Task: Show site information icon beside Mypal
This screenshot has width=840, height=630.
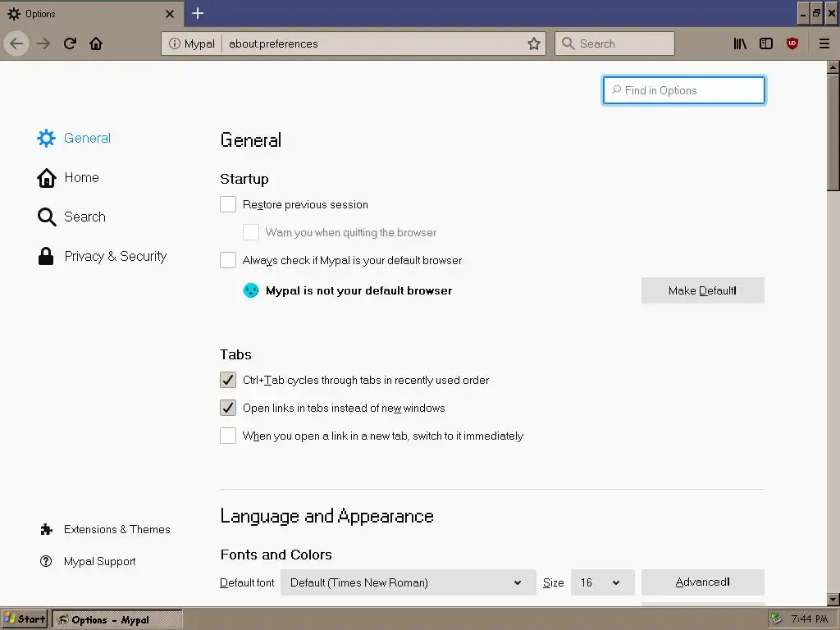Action: [174, 43]
